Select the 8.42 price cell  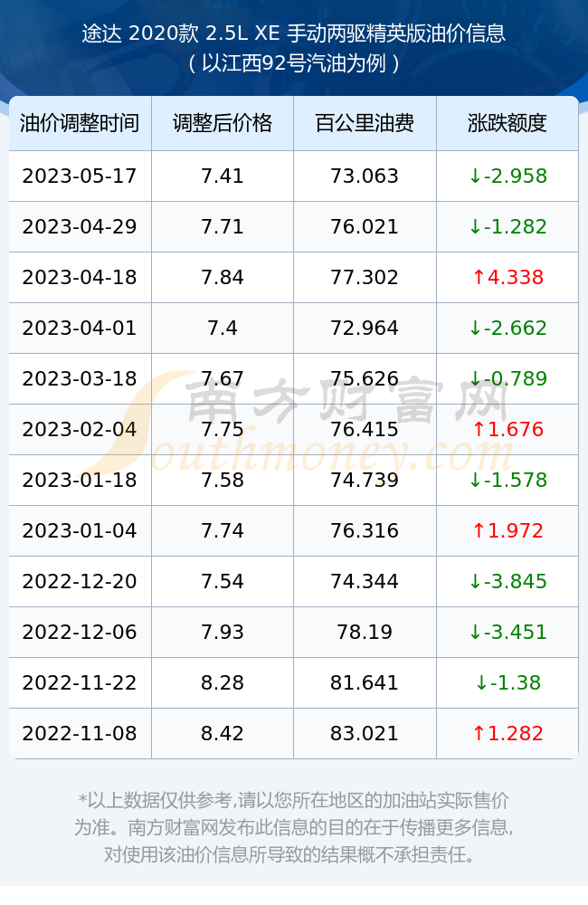pyautogui.click(x=223, y=734)
